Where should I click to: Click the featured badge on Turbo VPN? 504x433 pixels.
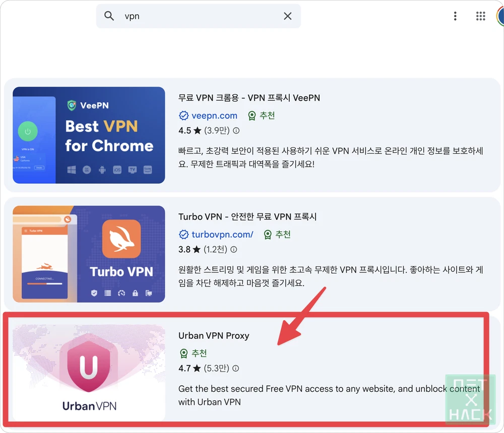tap(268, 235)
